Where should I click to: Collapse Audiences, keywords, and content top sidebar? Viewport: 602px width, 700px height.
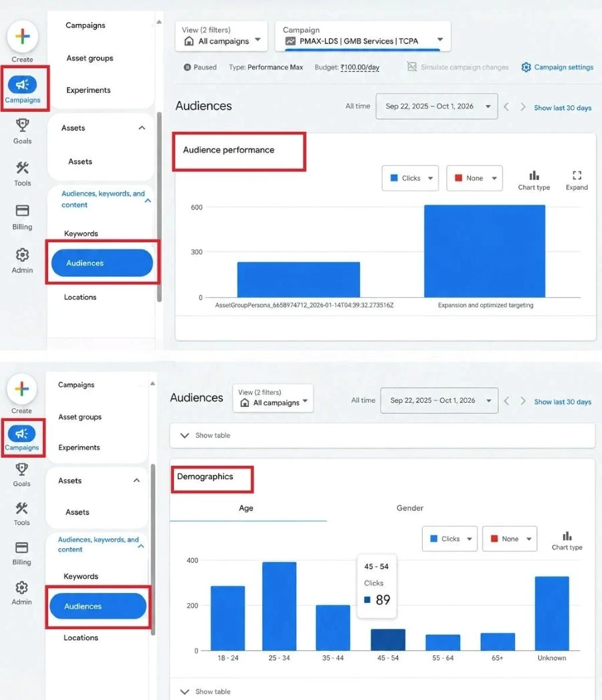pyautogui.click(x=148, y=201)
